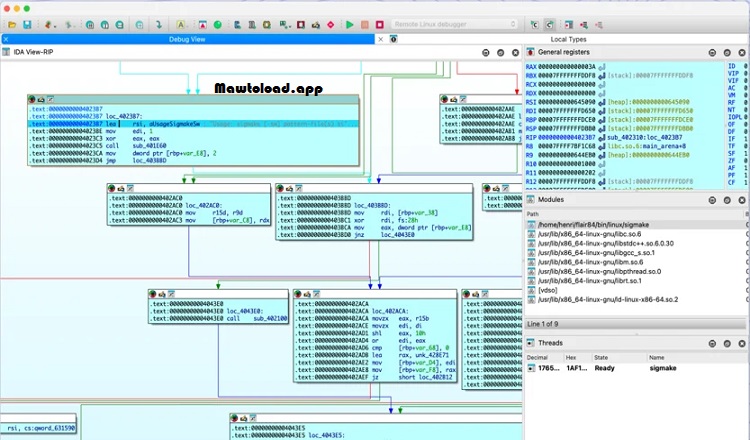Follow jump arrow next to RSI register value

602,102
